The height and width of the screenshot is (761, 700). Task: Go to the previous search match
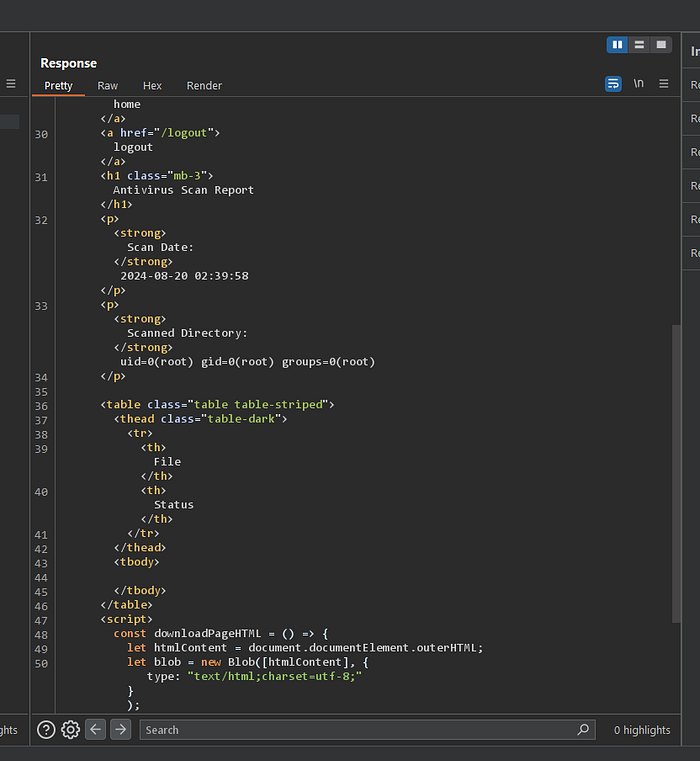[95, 730]
